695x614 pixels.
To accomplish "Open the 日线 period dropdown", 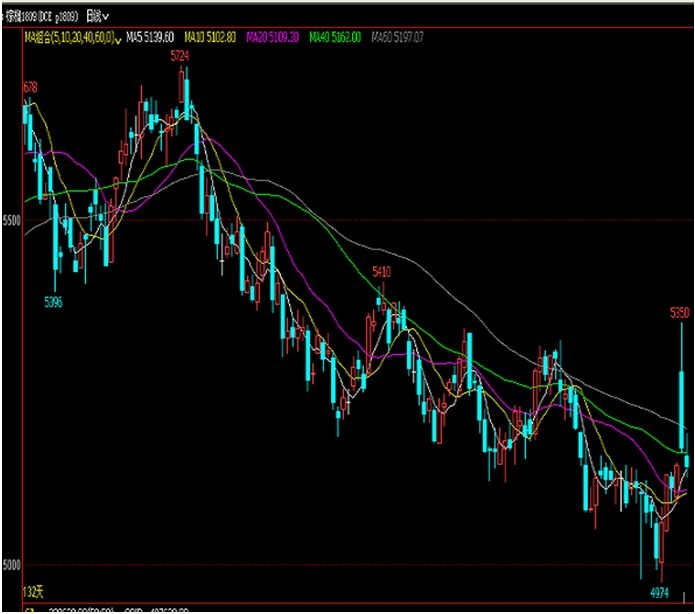I will pos(97,17).
